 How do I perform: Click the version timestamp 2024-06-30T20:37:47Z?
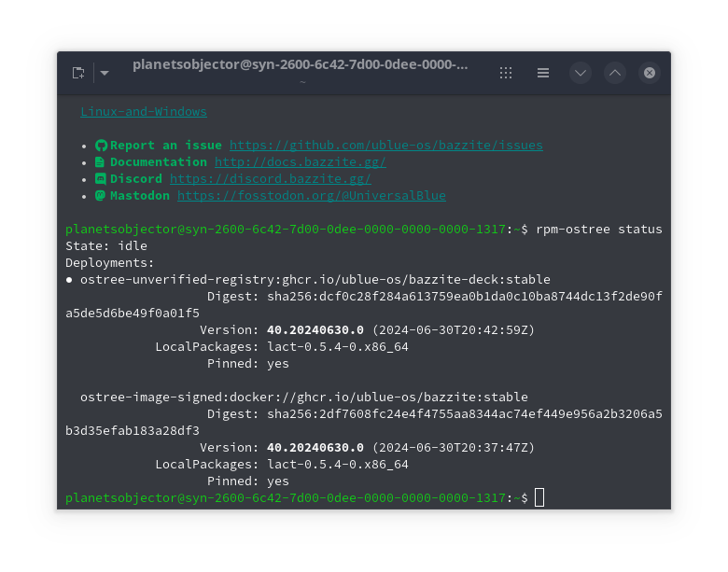[454, 448]
